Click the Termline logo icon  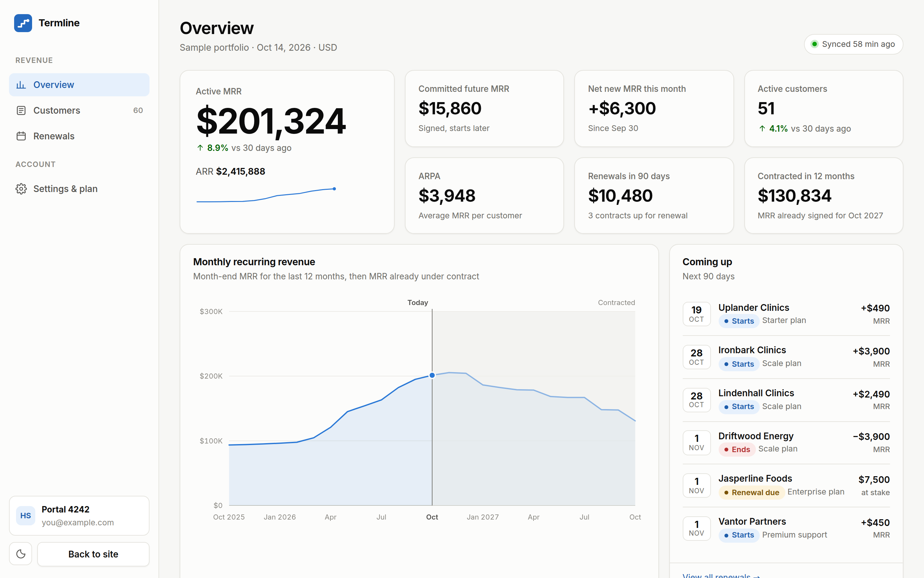tap(23, 23)
